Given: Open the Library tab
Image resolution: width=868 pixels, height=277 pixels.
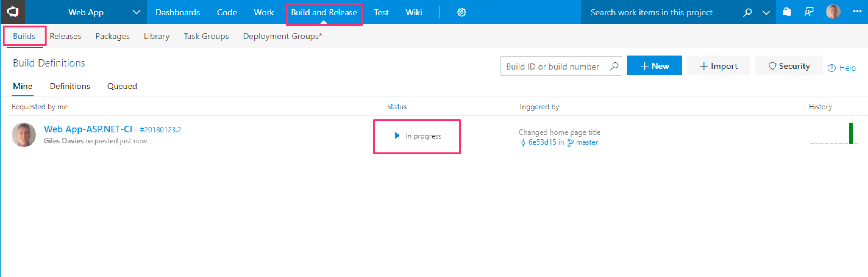Looking at the screenshot, I should tap(156, 36).
